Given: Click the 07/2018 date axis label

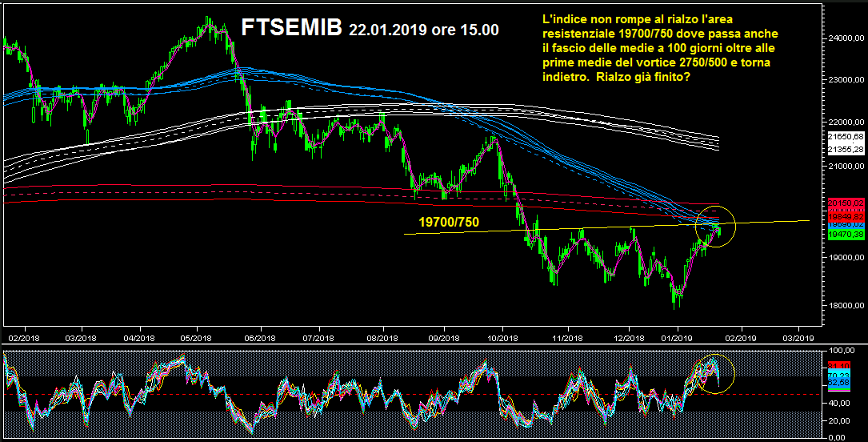Looking at the screenshot, I should (318, 337).
